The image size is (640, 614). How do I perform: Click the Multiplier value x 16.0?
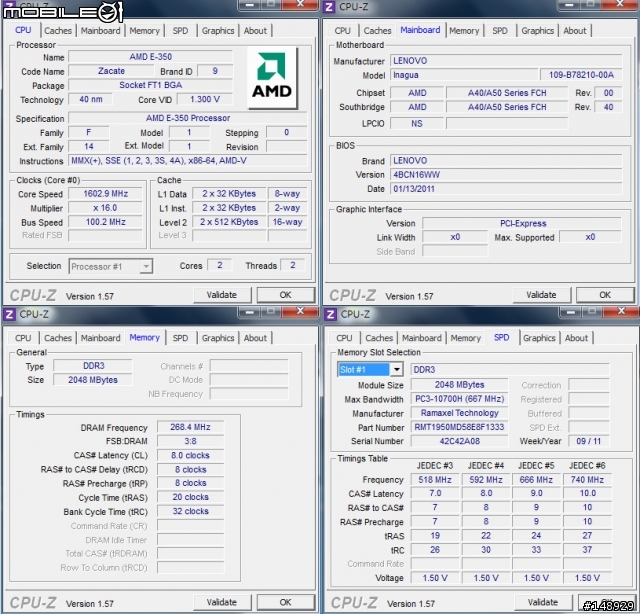(105, 208)
